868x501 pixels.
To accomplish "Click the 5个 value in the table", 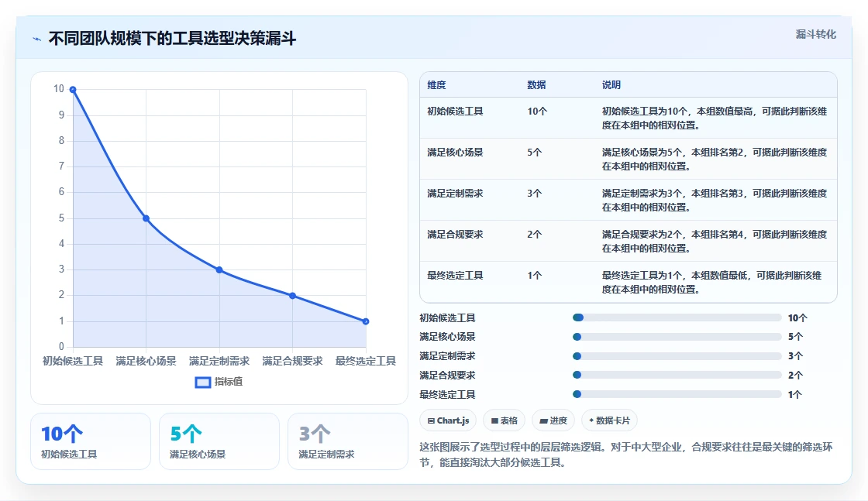I will click(x=534, y=152).
